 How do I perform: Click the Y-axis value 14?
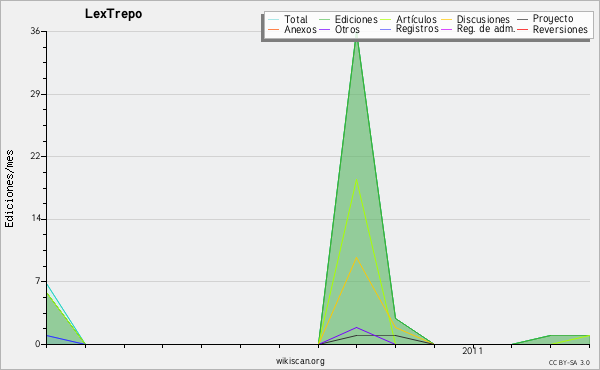pos(36,218)
